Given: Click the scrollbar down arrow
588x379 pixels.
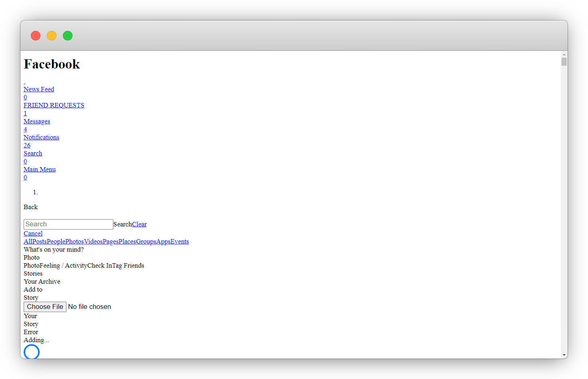Looking at the screenshot, I should pos(564,355).
